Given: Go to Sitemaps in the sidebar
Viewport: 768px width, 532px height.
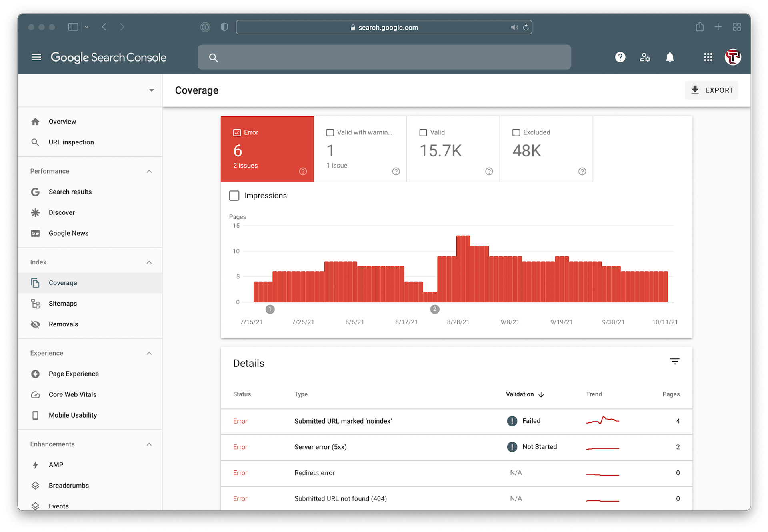Looking at the screenshot, I should tap(63, 304).
